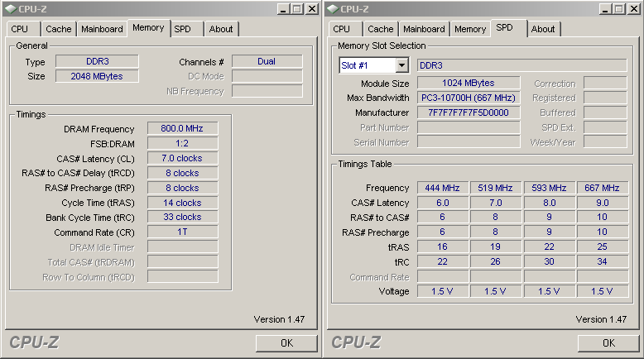Screen dimensions: 644x359
Task: Click the tRAS cell showing 19
Action: [496, 247]
